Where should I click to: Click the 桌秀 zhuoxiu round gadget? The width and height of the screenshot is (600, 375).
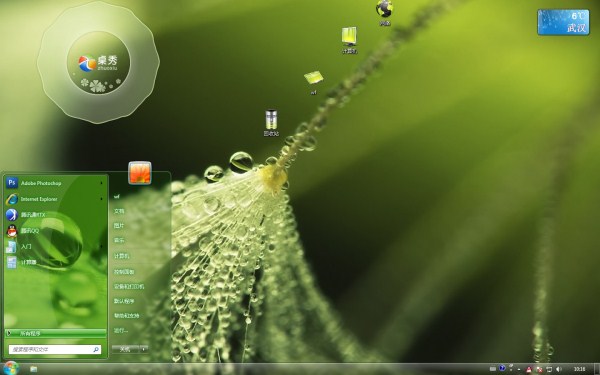(98, 62)
